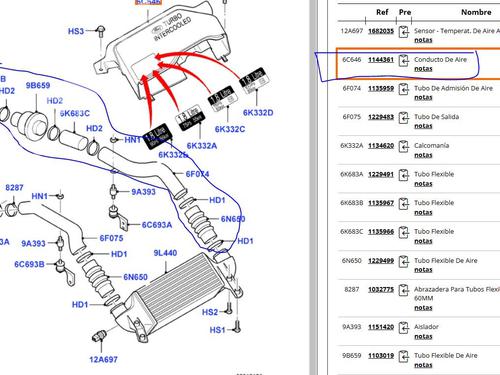The height and width of the screenshot is (375, 500).
Task: Click the Pre icon for Tubo De Salida
Action: click(x=404, y=118)
